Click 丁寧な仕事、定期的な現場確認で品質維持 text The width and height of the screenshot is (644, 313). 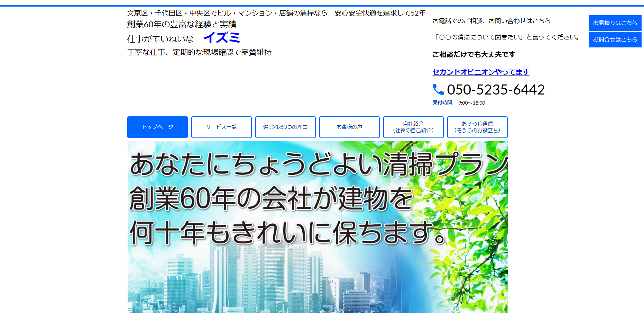(199, 52)
